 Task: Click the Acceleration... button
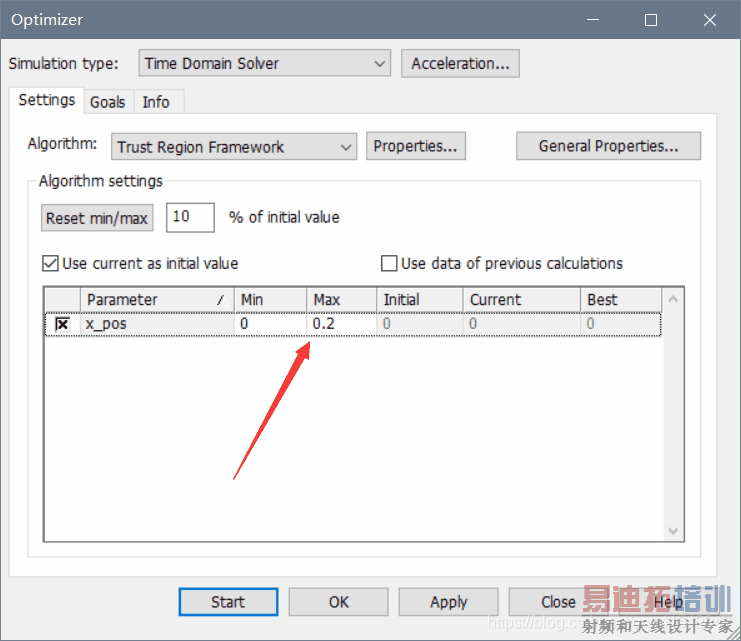coord(460,63)
